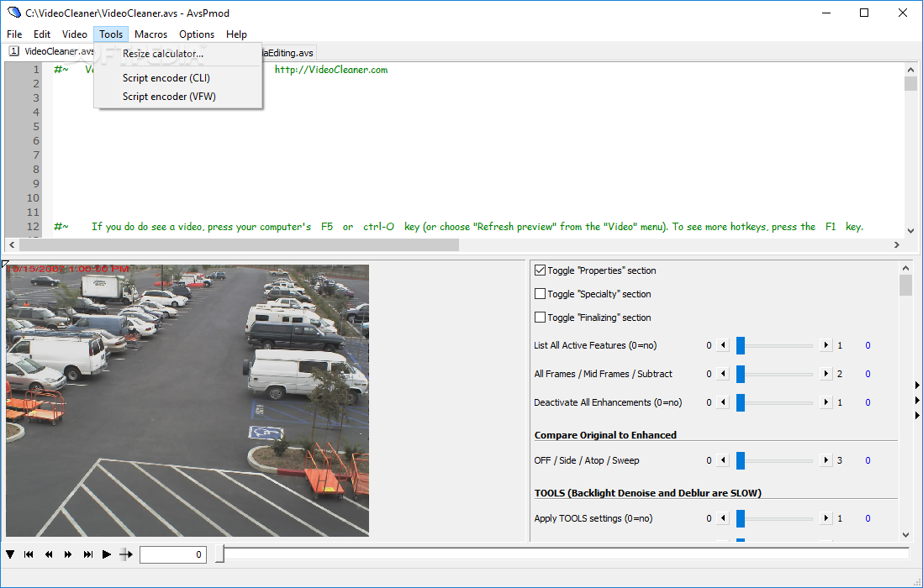The height and width of the screenshot is (588, 923).
Task: Play the video preview
Action: click(x=107, y=554)
